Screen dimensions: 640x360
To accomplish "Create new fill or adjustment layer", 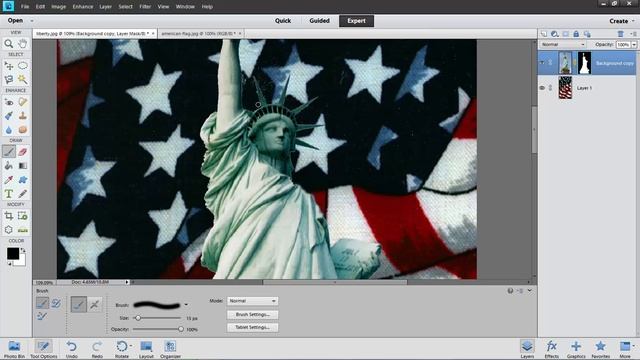I will [x=554, y=34].
